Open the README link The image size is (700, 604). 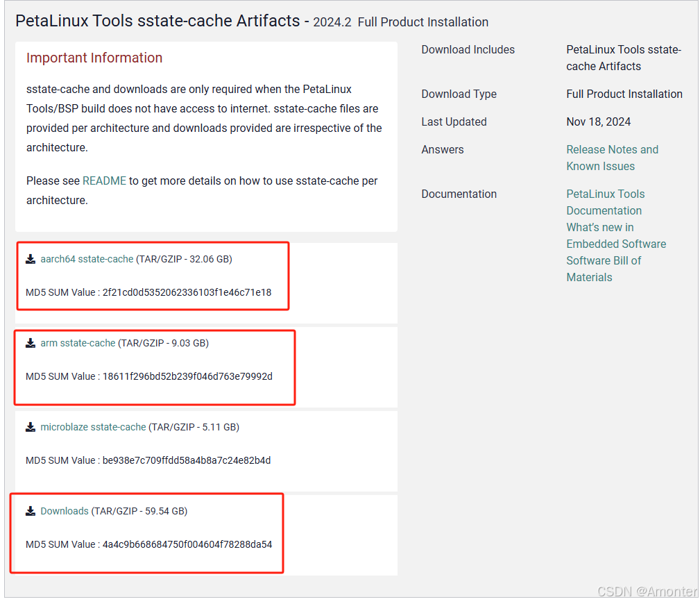pos(105,181)
